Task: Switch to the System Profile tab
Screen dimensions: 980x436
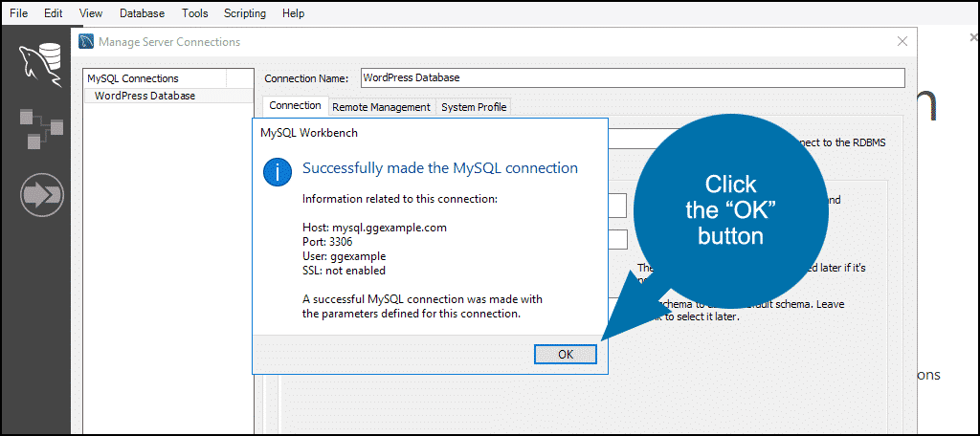Action: pyautogui.click(x=474, y=107)
